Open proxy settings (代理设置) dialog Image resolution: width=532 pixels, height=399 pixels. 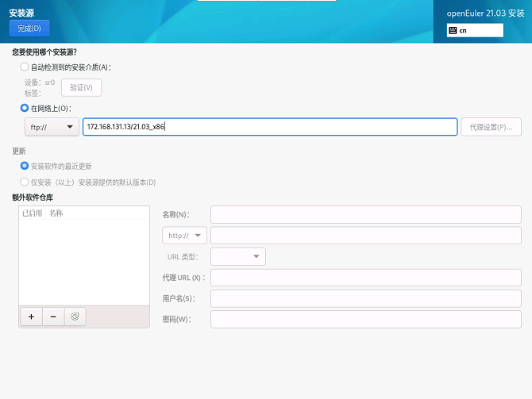coord(491,127)
